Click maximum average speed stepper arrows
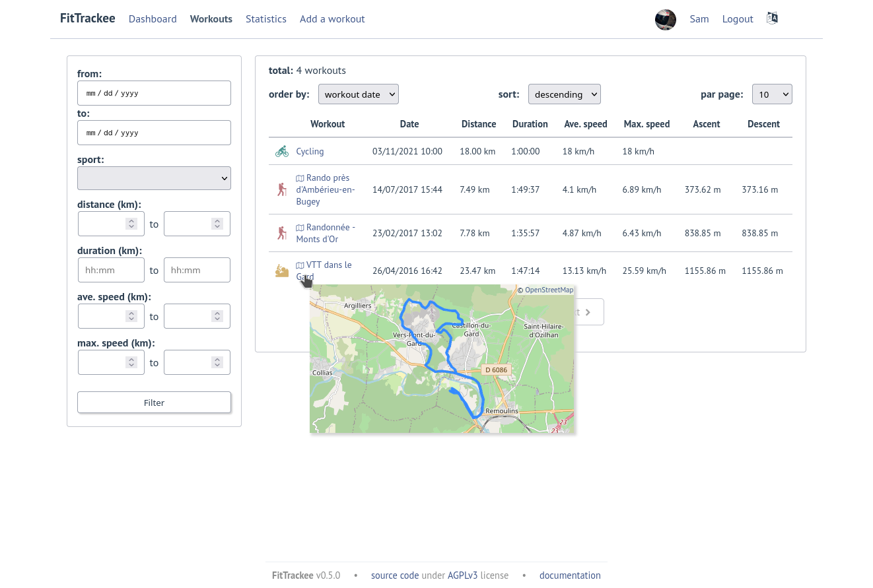Image resolution: width=873 pixels, height=588 pixels. tap(217, 316)
